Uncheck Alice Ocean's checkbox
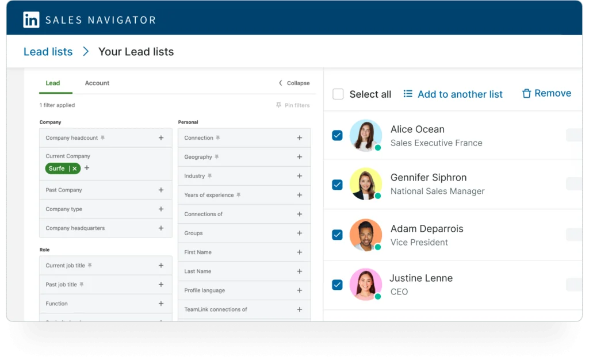 [338, 135]
